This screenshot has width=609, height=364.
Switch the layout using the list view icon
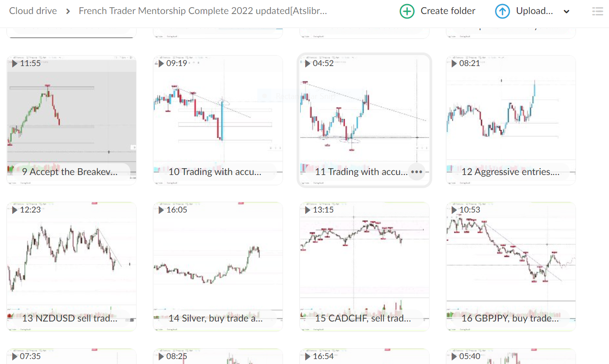tap(597, 11)
